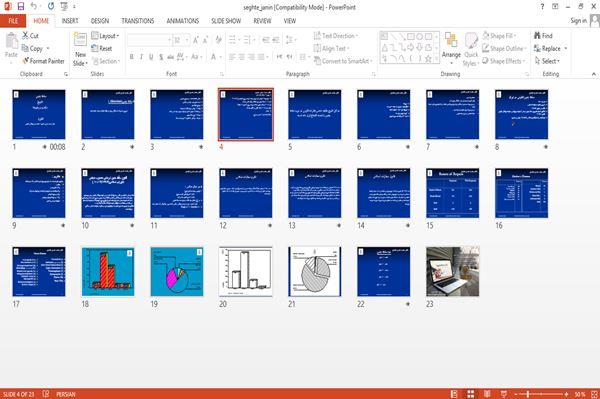Click the Cut scissors icon

[x=25, y=35]
